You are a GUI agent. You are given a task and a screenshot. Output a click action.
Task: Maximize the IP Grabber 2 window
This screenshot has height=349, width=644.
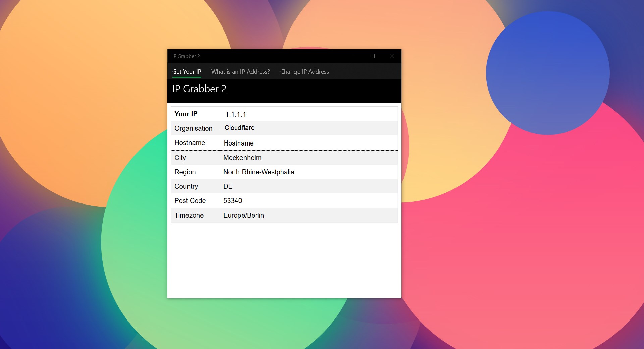(372, 56)
